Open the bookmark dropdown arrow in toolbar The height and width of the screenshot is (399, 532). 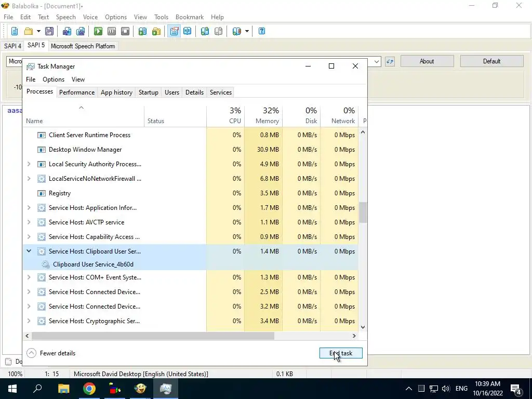tap(247, 31)
